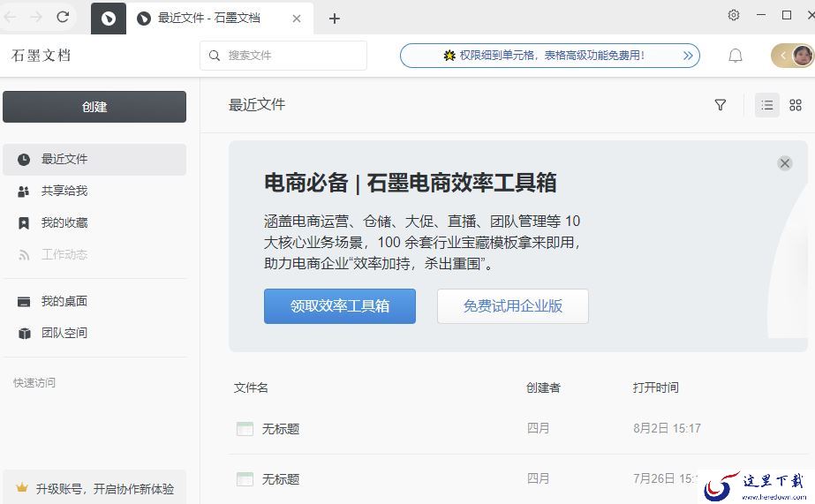Close the 最近文件 - 石墨文档 tab
This screenshot has width=815, height=504.
297,19
